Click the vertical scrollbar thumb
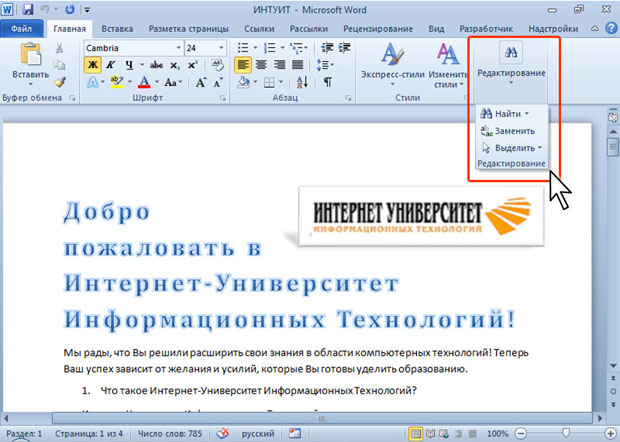 tap(613, 147)
